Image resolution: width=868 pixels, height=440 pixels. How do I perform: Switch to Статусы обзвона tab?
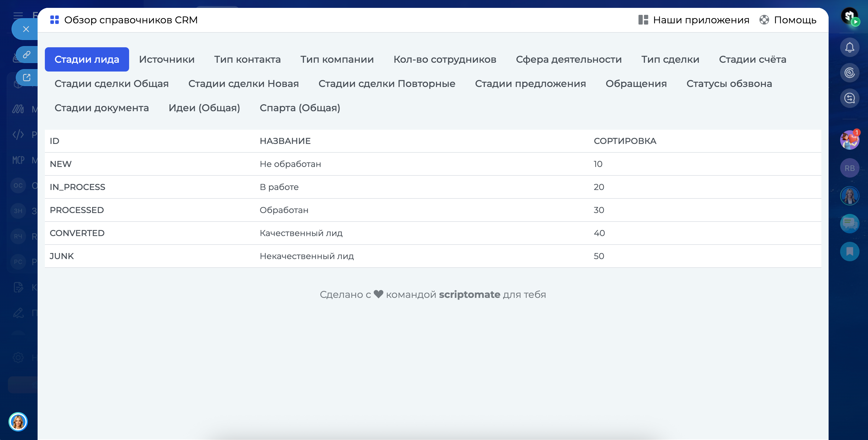pos(729,84)
